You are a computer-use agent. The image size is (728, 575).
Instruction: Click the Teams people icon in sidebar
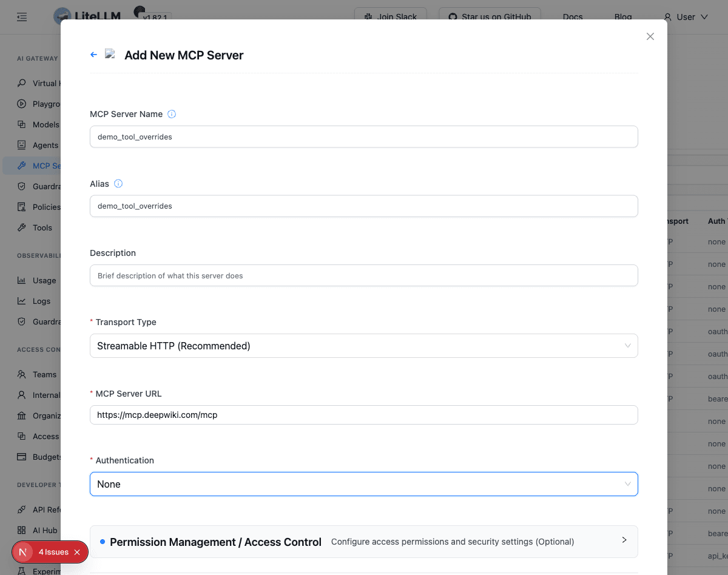click(x=22, y=374)
